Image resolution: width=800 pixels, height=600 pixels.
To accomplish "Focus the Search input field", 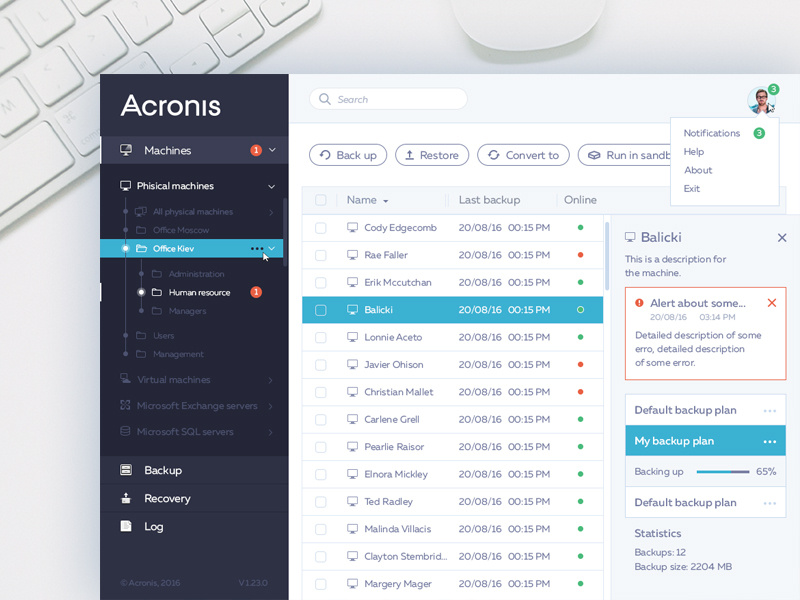I will [x=388, y=99].
